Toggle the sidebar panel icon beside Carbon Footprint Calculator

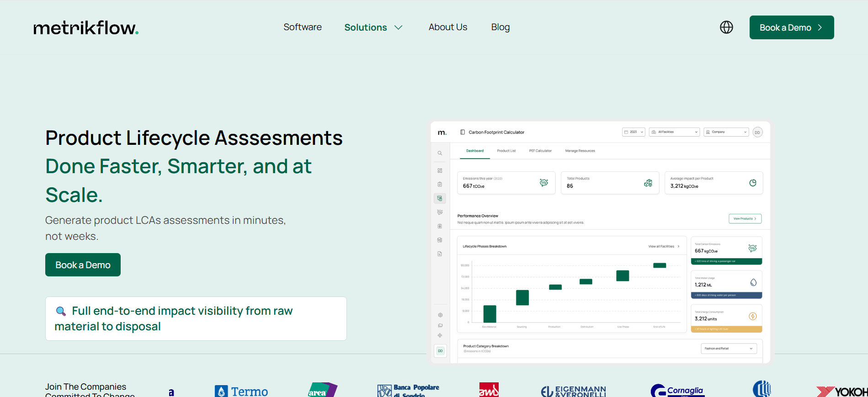click(463, 132)
